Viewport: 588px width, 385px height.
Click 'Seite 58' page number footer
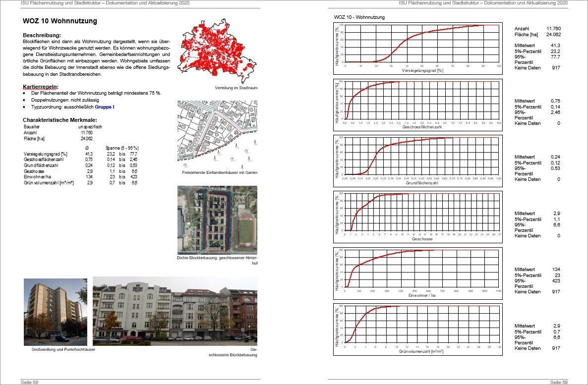click(30, 382)
